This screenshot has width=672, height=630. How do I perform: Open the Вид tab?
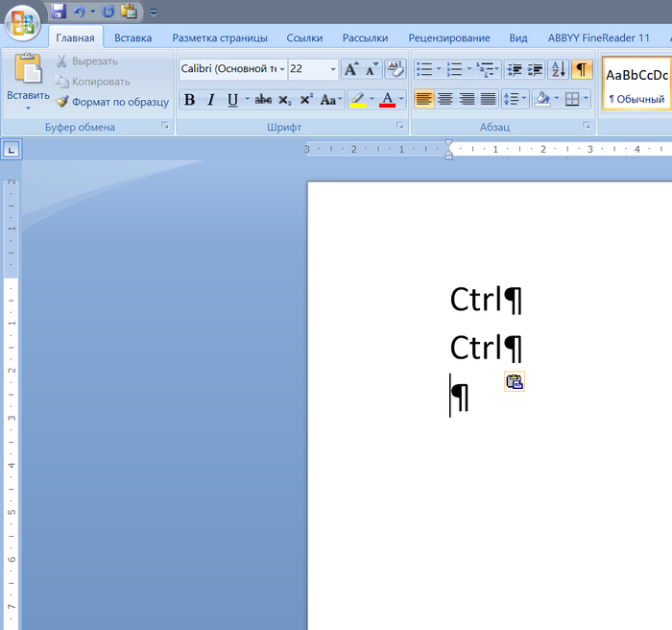pos(518,37)
